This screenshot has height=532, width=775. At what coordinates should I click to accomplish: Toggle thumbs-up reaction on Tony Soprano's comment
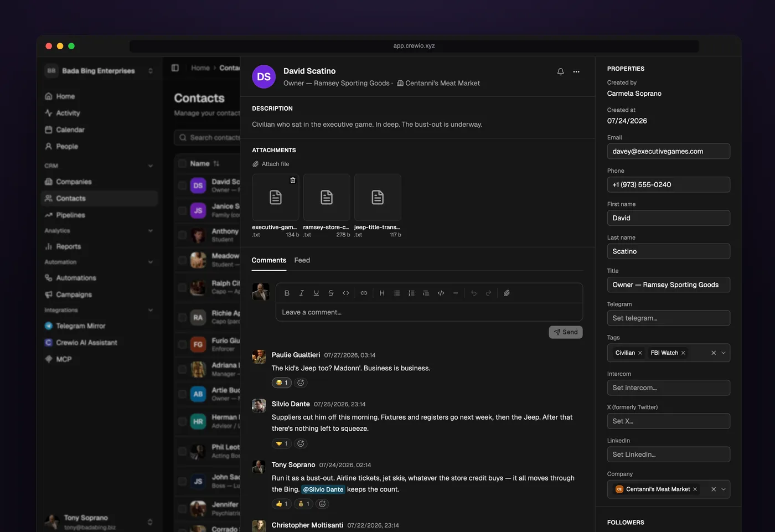282,504
